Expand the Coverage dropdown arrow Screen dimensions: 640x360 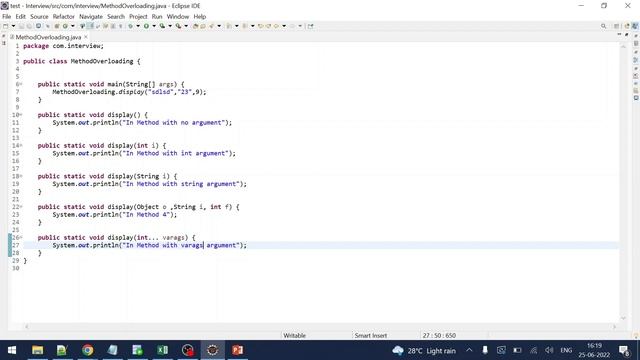[170, 26]
